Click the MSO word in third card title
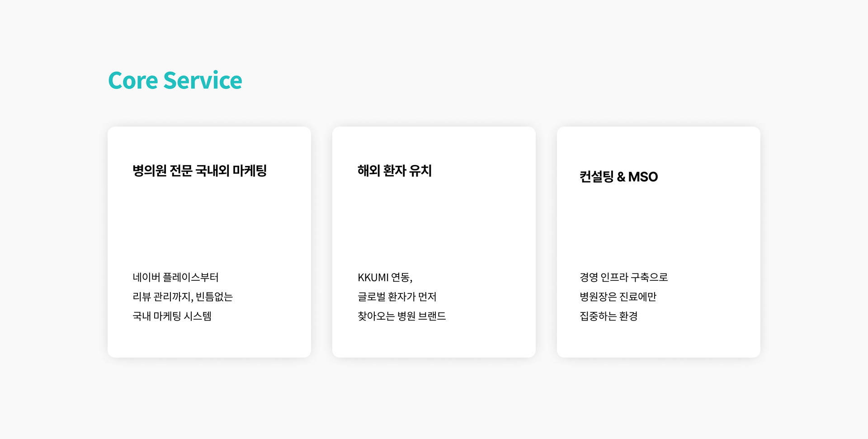Viewport: 868px width, 439px height. [643, 176]
